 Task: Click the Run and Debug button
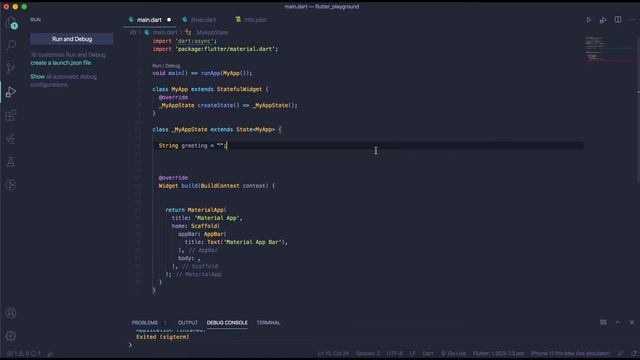pyautogui.click(x=72, y=39)
